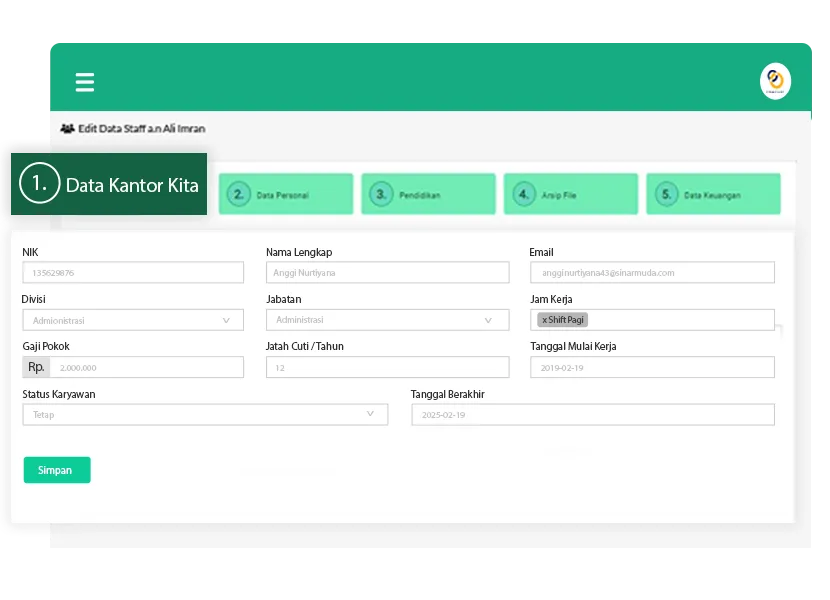Expand the Divisi dropdown
The height and width of the screenshot is (600, 830).
click(x=132, y=320)
